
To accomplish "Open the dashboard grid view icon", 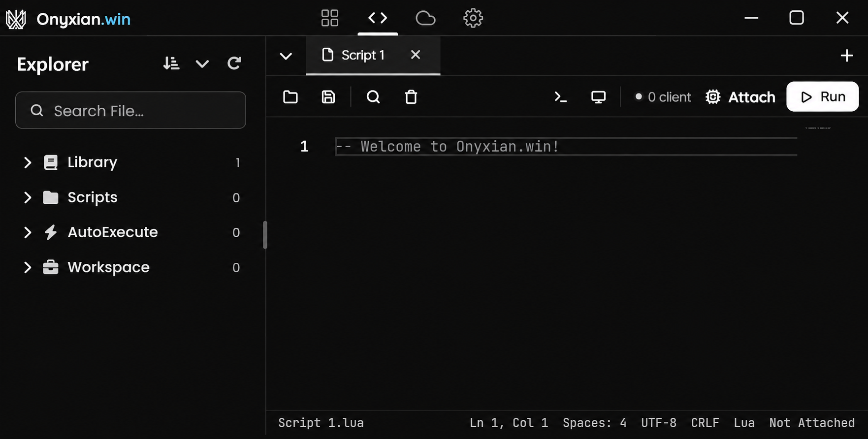I will 329,18.
